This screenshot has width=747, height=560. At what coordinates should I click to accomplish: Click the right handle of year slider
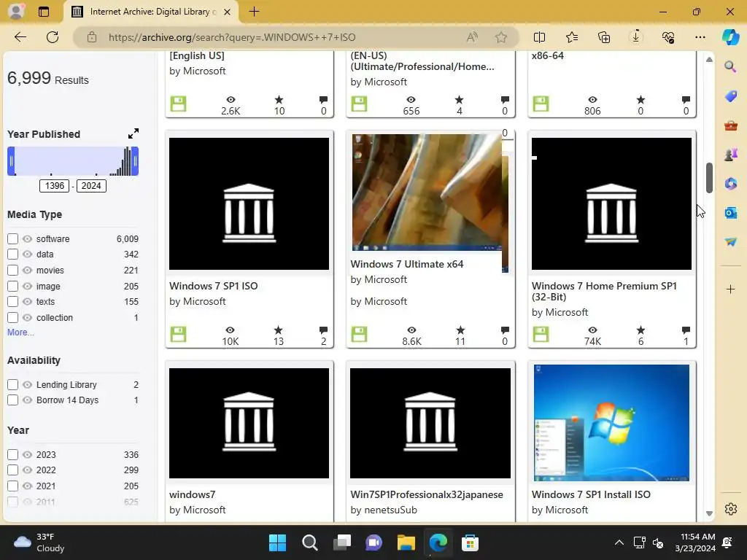tap(135, 161)
